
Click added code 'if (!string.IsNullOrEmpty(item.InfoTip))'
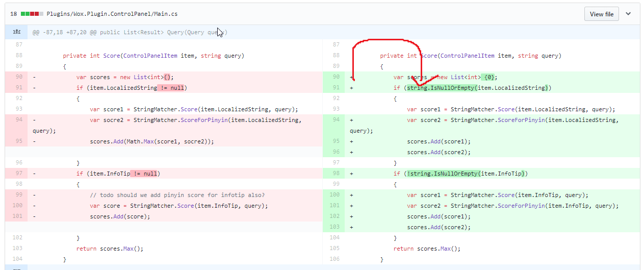(461, 174)
